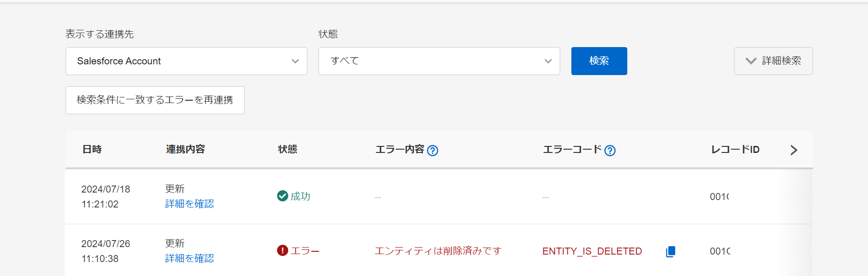The height and width of the screenshot is (276, 868).
Task: Click the 連携内容 column header
Action: 185,149
